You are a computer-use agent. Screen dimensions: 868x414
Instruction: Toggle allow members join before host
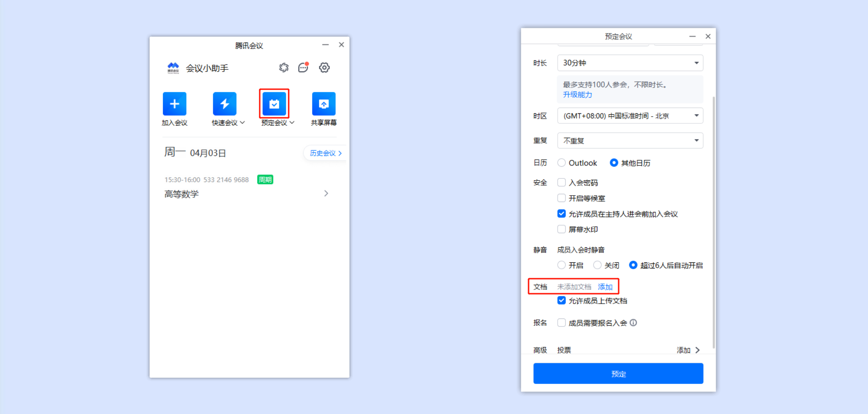click(561, 214)
